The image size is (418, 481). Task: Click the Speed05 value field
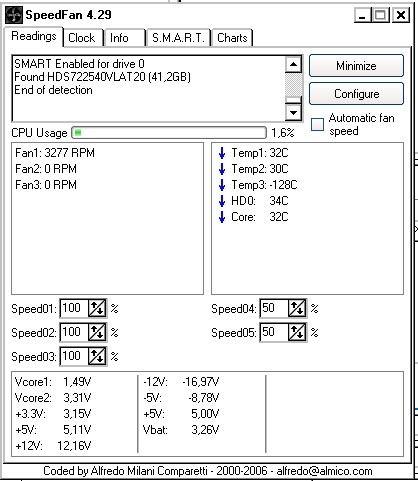[x=274, y=332]
